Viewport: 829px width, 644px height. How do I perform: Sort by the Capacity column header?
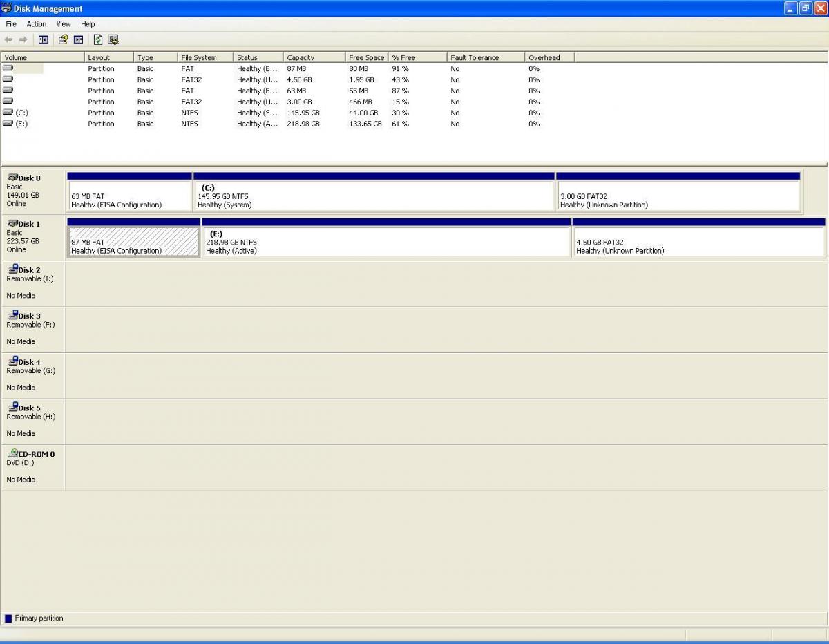tap(314, 57)
